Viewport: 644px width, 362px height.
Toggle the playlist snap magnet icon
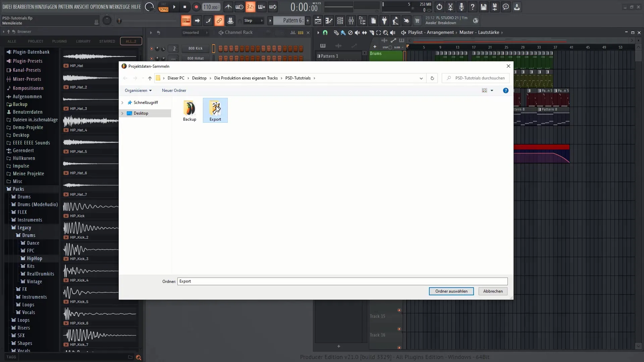point(325,33)
